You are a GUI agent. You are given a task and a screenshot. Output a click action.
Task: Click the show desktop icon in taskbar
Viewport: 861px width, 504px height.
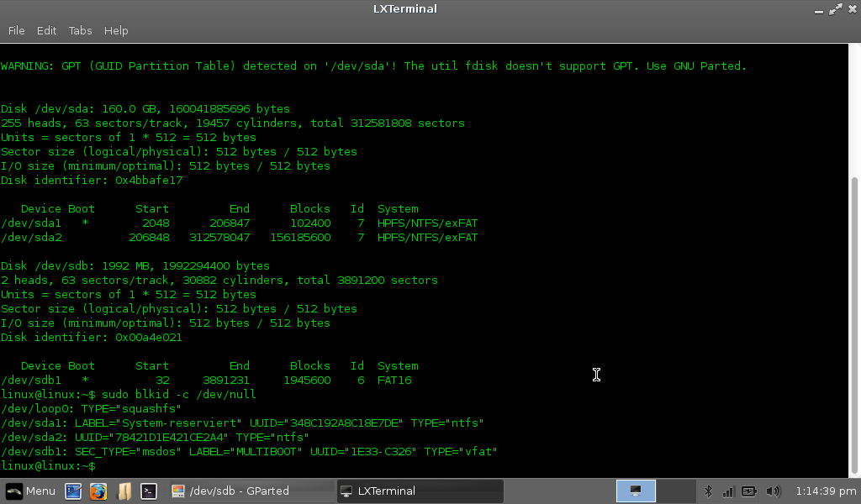[x=73, y=491]
